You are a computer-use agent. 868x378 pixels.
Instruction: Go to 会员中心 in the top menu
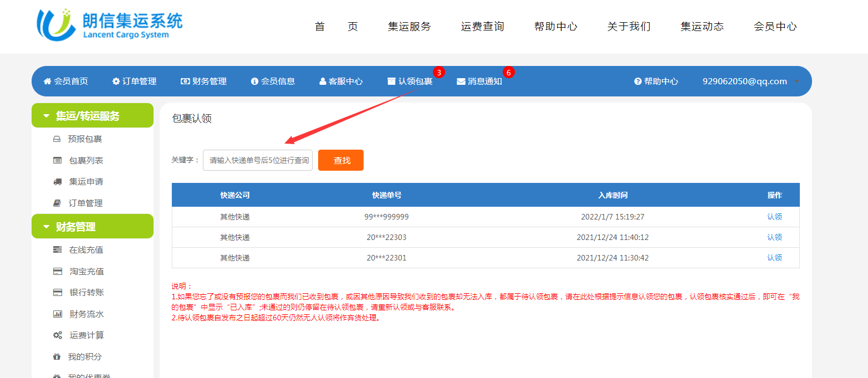(775, 27)
